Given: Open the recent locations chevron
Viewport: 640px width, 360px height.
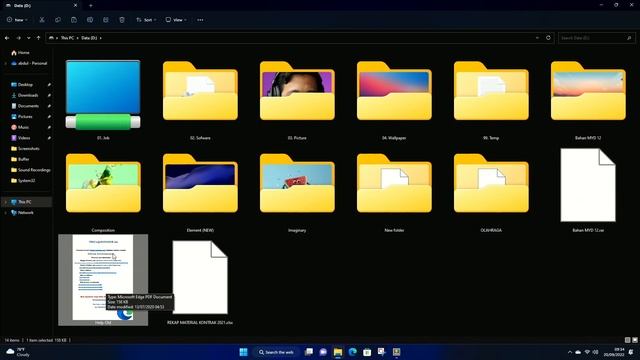Looking at the screenshot, I should (x=29, y=38).
